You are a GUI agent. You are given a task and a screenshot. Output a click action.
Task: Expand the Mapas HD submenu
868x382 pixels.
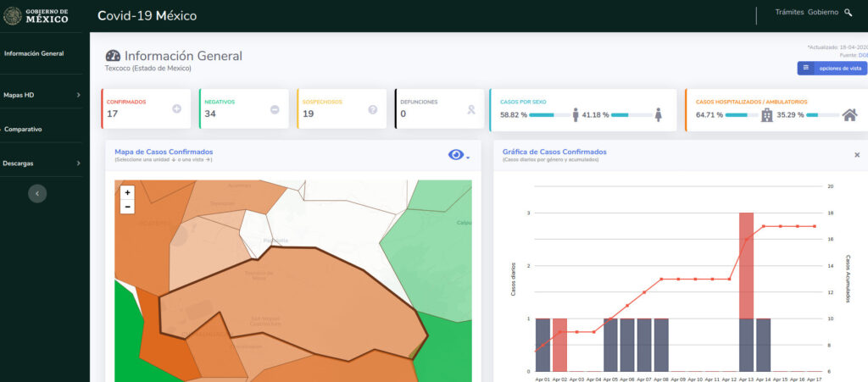point(78,96)
